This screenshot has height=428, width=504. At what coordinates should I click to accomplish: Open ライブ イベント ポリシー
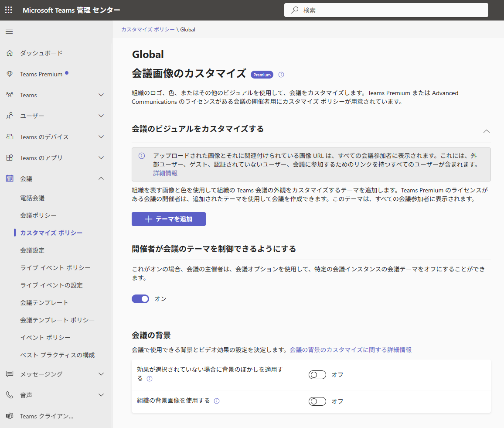(55, 267)
